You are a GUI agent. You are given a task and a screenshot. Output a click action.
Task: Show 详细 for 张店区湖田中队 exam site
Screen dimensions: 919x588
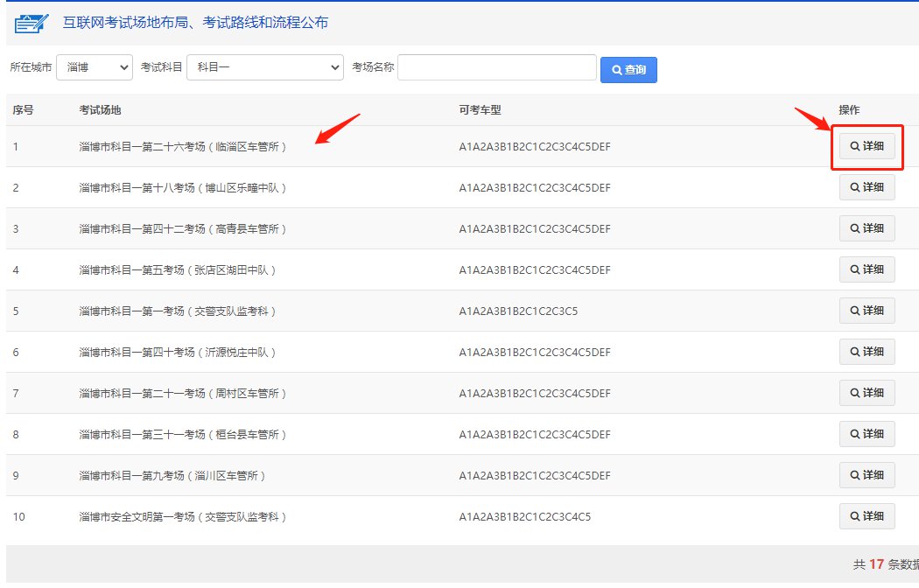pyautogui.click(x=866, y=269)
